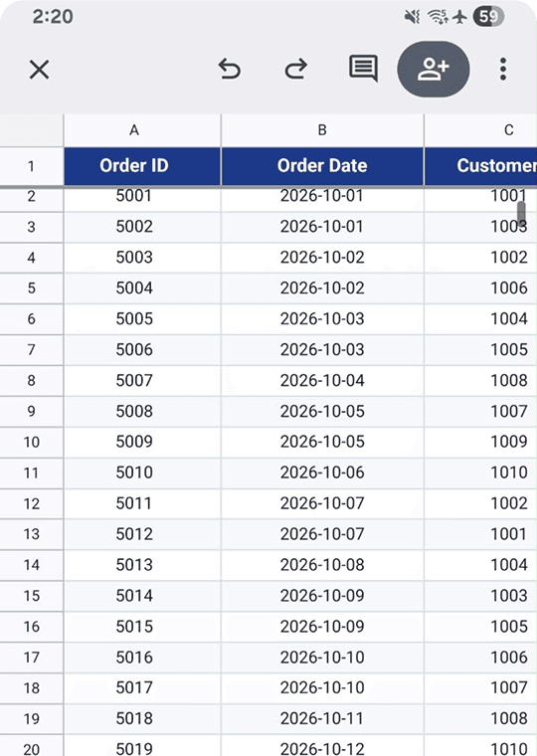Tap the battery level indicator
The width and height of the screenshot is (537, 756).
coord(489,17)
